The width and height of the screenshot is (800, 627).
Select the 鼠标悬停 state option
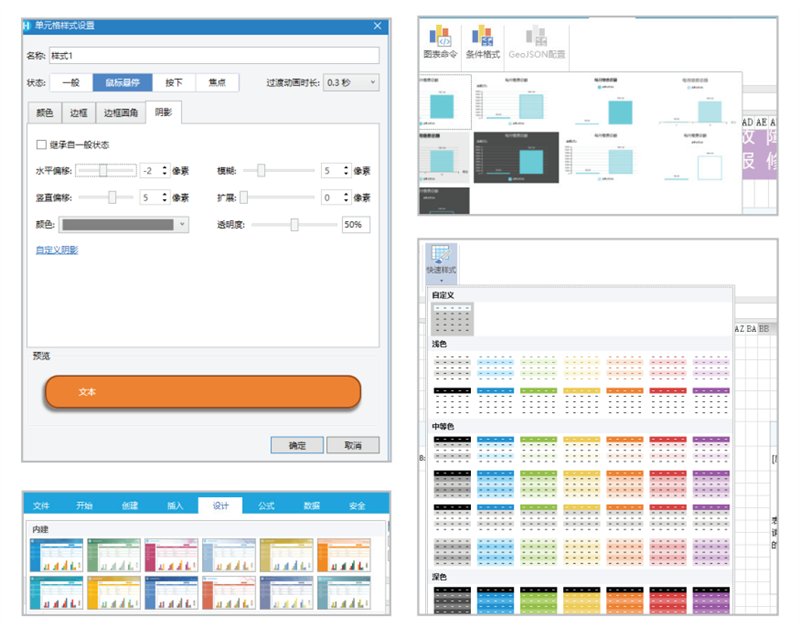coord(122,82)
